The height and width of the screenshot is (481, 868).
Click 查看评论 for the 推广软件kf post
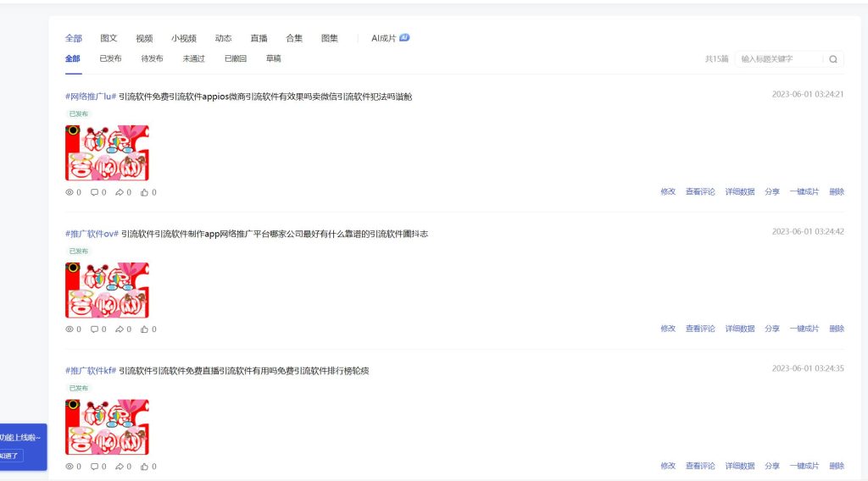700,466
